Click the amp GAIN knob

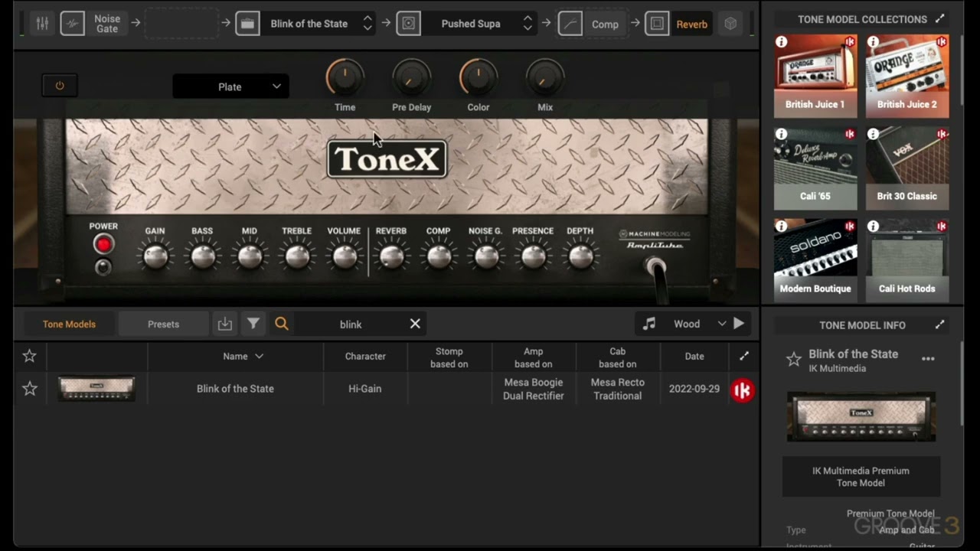[155, 256]
